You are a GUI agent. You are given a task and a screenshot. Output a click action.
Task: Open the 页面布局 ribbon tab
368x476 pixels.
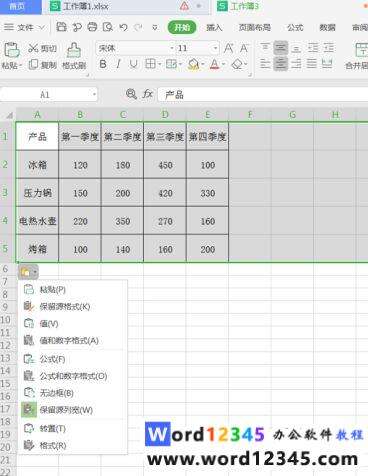click(255, 27)
